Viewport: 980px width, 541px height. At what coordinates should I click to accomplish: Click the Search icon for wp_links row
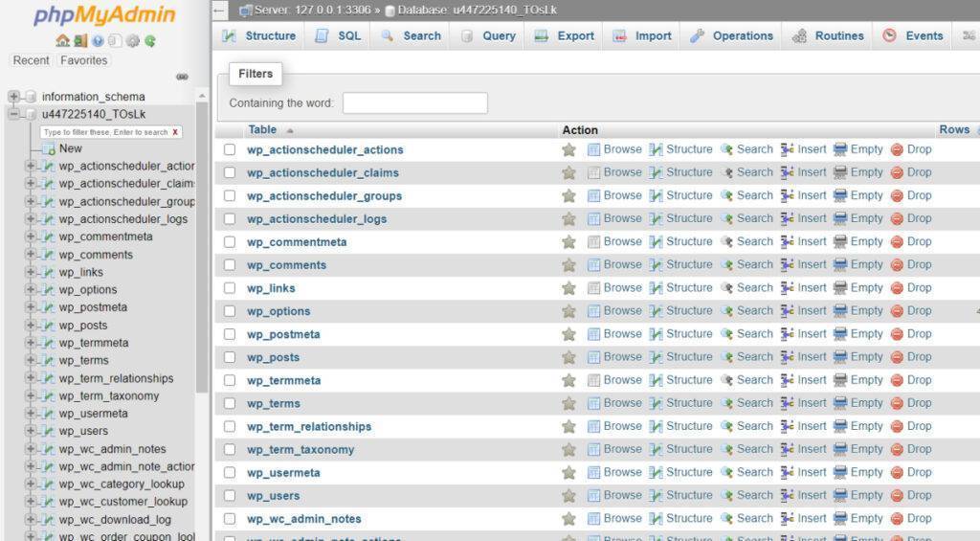coord(726,287)
